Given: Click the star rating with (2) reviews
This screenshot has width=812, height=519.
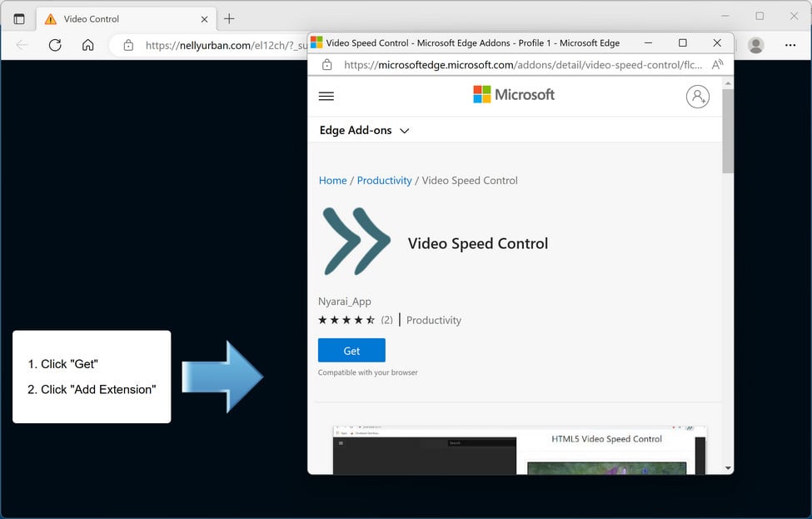Looking at the screenshot, I should (x=356, y=320).
